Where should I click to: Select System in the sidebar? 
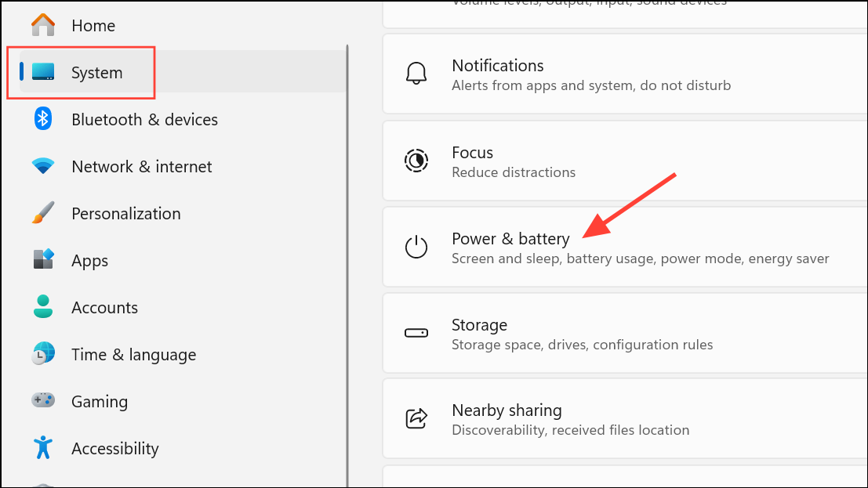(96, 72)
